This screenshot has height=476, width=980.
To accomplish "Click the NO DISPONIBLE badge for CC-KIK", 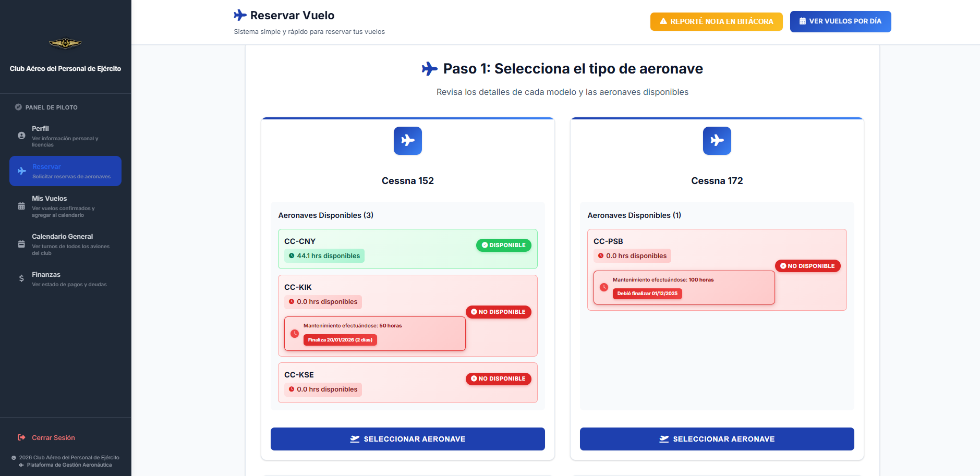I will pos(498,312).
